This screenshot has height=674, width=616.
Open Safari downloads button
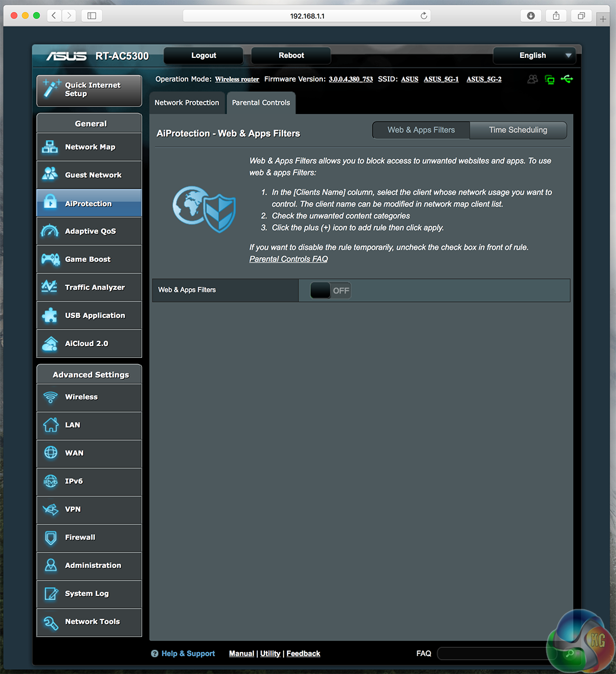click(531, 16)
